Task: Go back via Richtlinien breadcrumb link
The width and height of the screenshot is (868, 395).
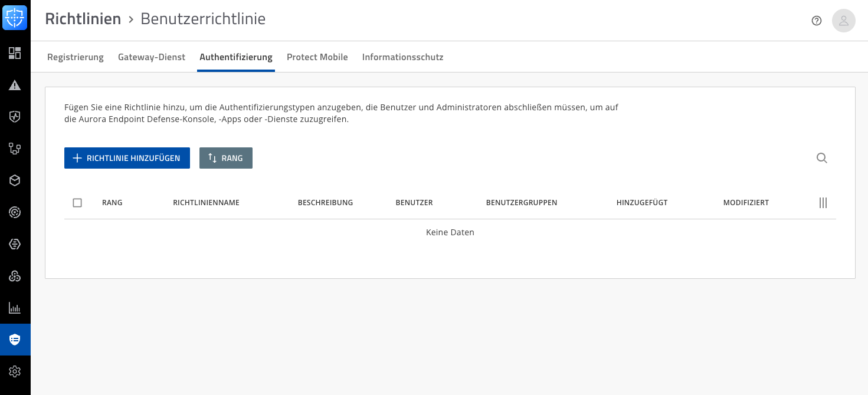Action: click(83, 19)
